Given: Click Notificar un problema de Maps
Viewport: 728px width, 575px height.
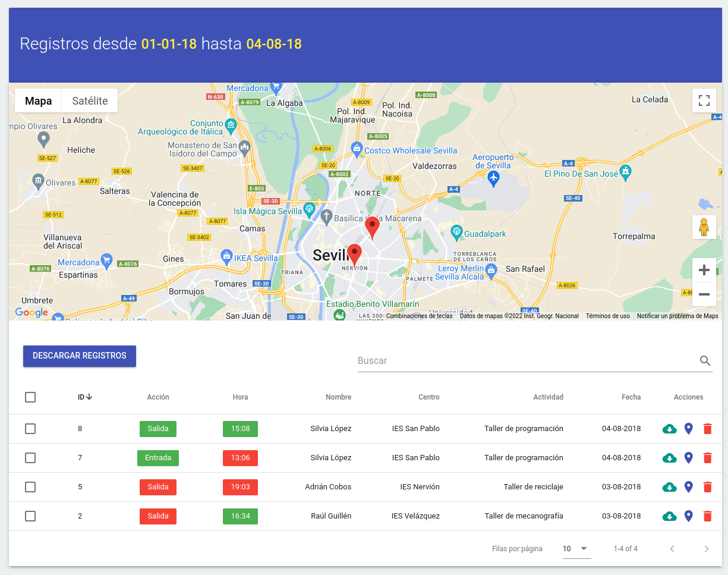Looking at the screenshot, I should (x=677, y=316).
